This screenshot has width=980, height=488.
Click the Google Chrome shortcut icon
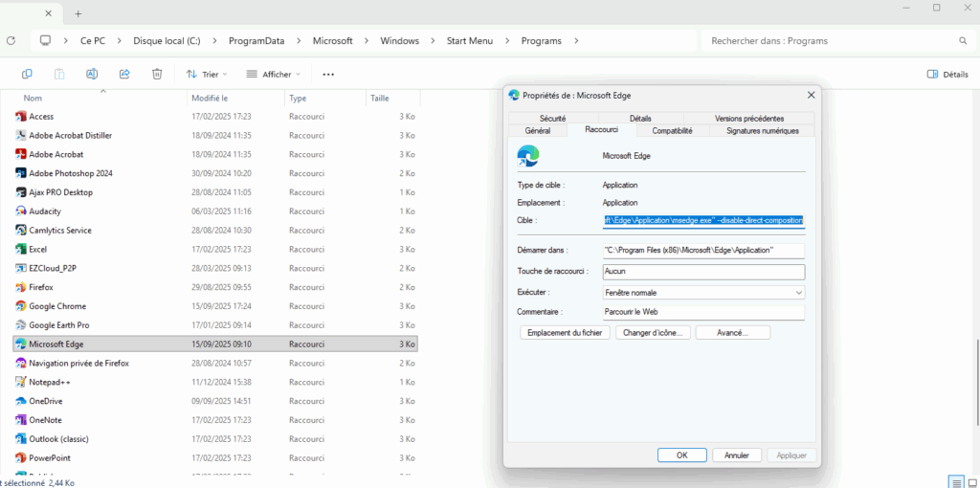tap(21, 306)
